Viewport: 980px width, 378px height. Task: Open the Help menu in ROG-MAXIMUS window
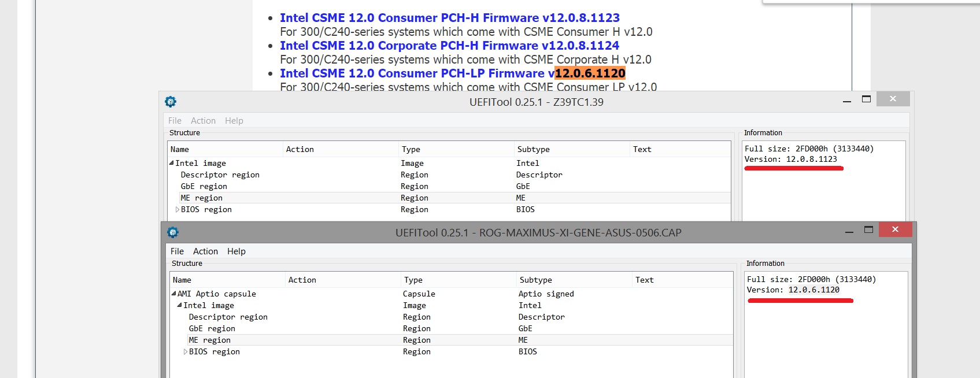[x=236, y=251]
